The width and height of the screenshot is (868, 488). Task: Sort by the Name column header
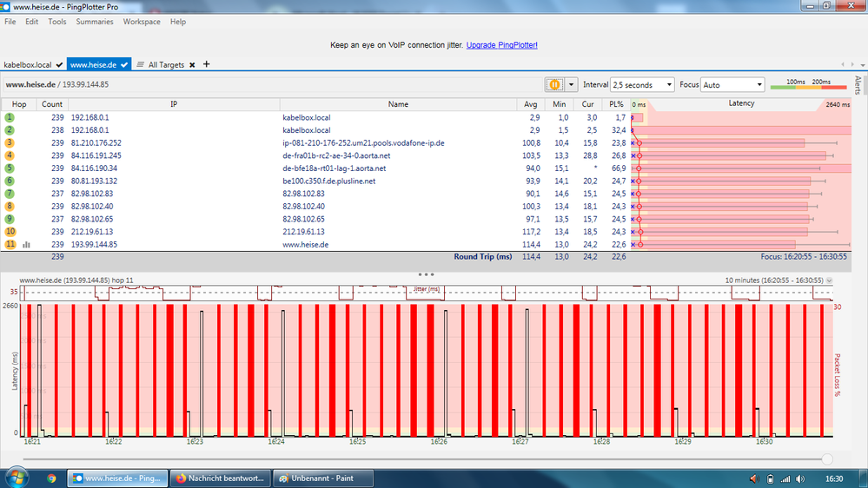click(x=398, y=104)
